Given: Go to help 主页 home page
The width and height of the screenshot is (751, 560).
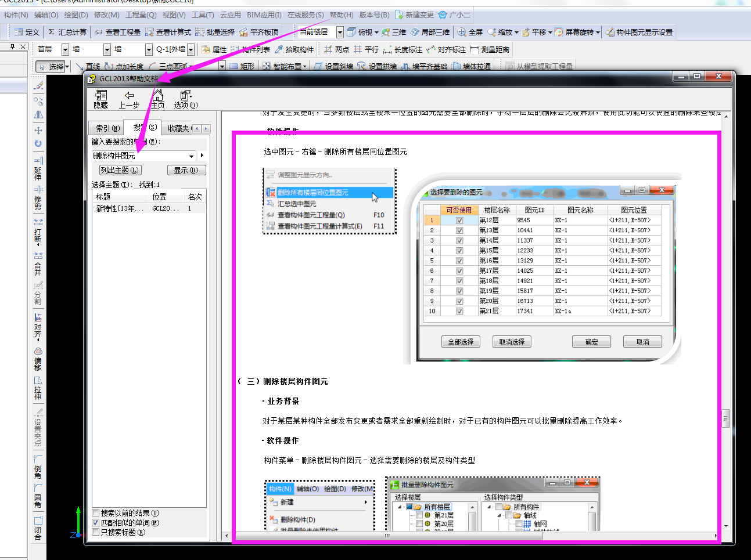Looking at the screenshot, I should coord(157,99).
